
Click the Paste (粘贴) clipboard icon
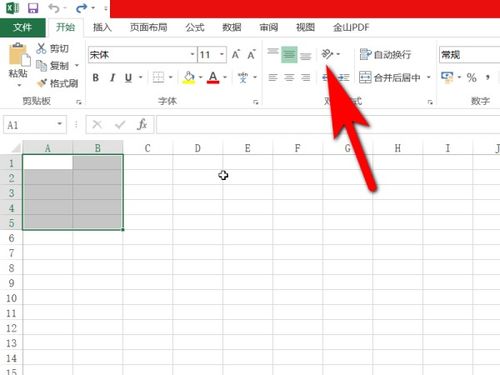[19, 54]
